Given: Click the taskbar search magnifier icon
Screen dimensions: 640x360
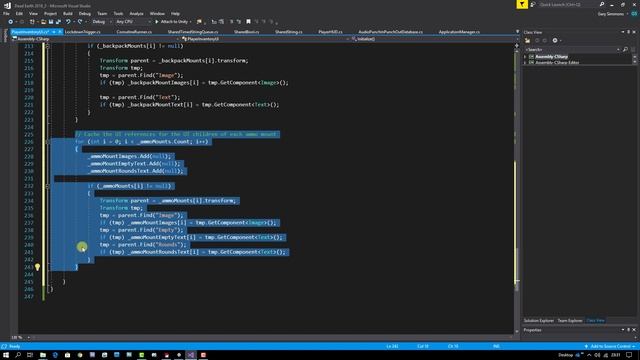Looking at the screenshot, I should (x=18, y=355).
